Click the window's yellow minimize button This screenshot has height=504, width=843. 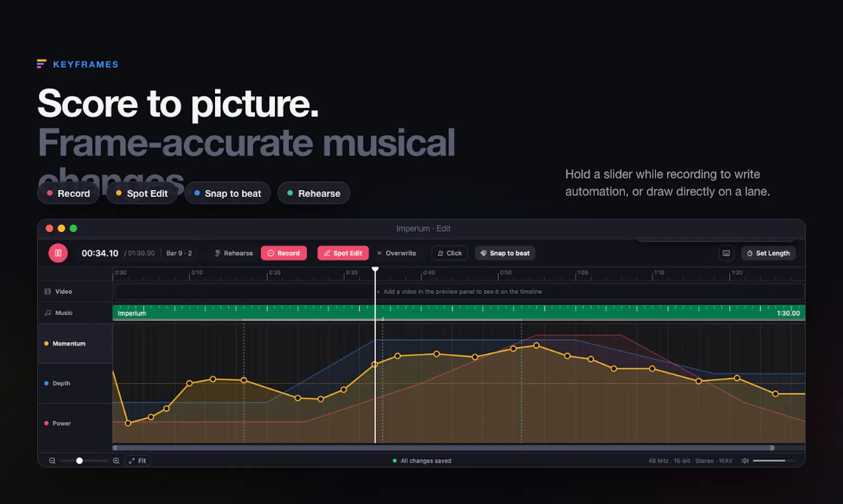61,229
